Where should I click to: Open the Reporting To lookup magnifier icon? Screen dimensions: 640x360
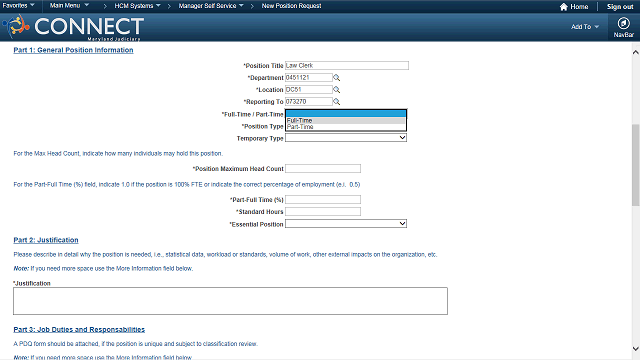click(336, 102)
